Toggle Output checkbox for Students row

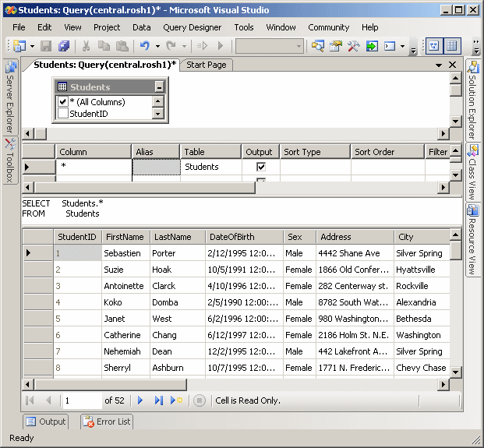261,167
